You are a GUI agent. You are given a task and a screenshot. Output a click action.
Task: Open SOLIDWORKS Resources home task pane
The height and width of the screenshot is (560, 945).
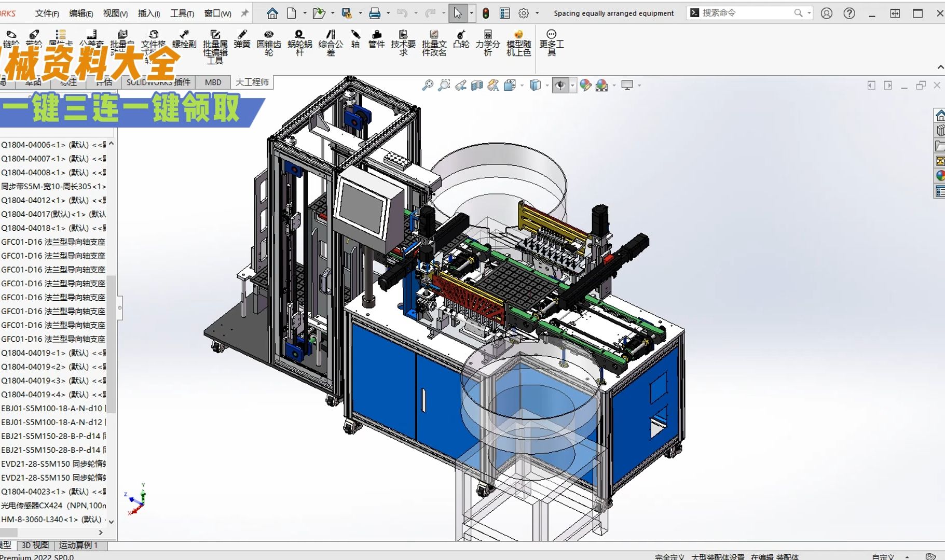[x=939, y=115]
